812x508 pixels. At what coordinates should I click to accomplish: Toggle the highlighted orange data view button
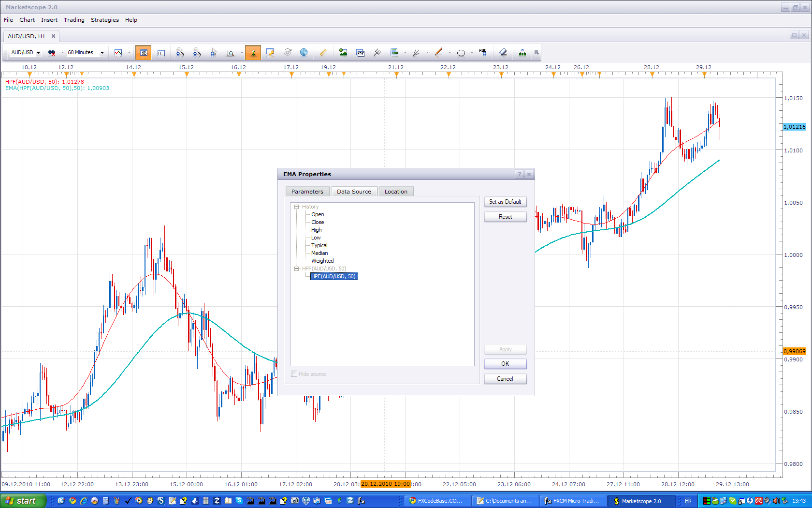pos(144,53)
